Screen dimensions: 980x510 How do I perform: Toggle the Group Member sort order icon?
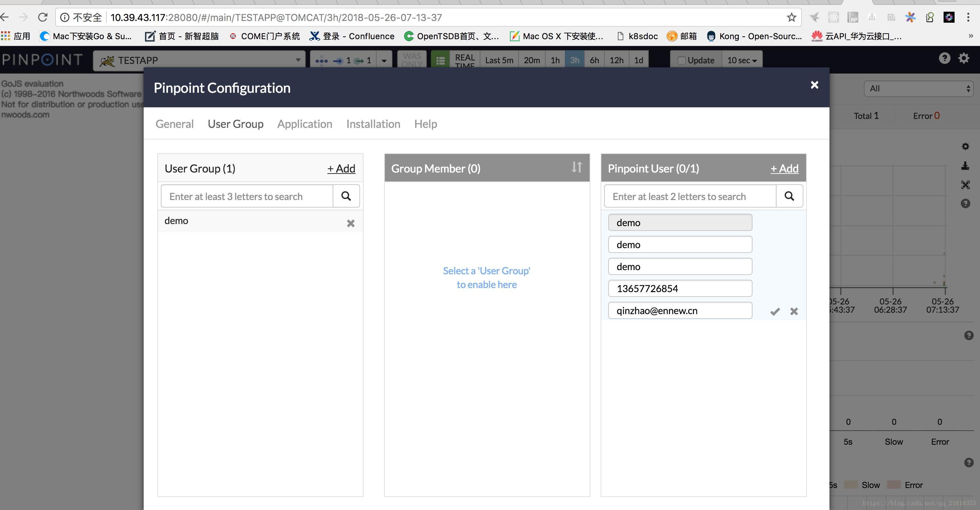coord(577,167)
